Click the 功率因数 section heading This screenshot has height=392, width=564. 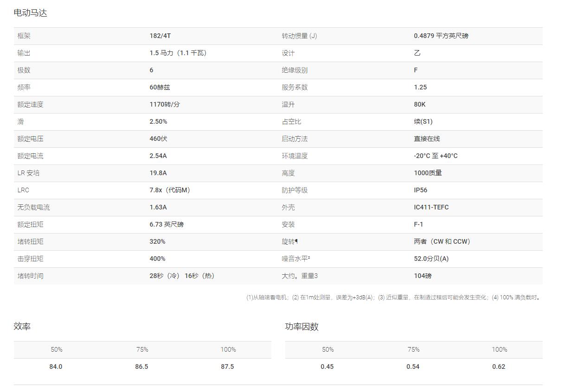pos(302,326)
